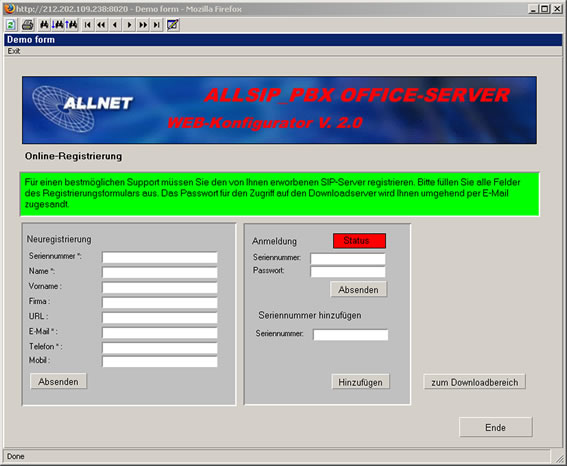Focus the E-Mail input field
The image size is (567, 466).
coord(160,333)
